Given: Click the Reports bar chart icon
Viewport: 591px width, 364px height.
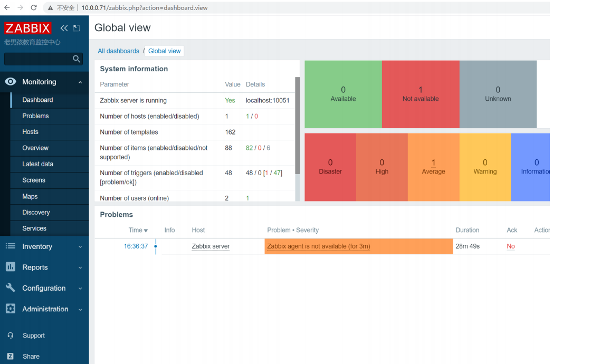Looking at the screenshot, I should pyautogui.click(x=11, y=267).
